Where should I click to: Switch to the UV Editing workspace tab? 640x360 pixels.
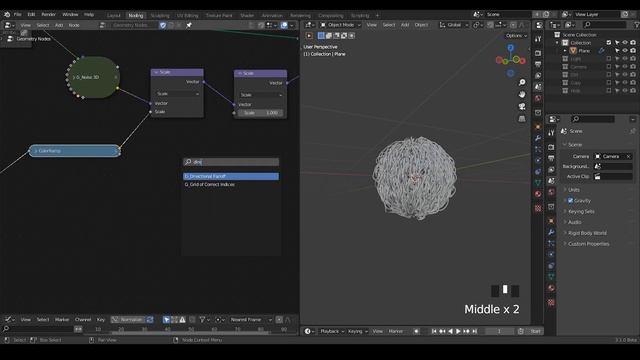point(187,15)
